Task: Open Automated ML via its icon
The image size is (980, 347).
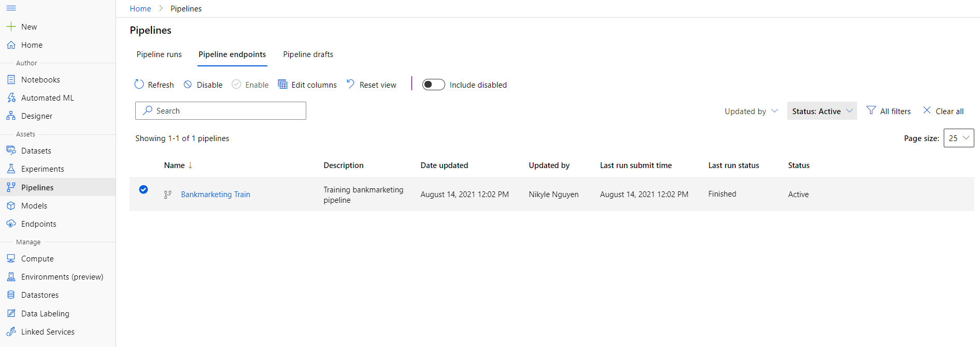Action: [11, 98]
